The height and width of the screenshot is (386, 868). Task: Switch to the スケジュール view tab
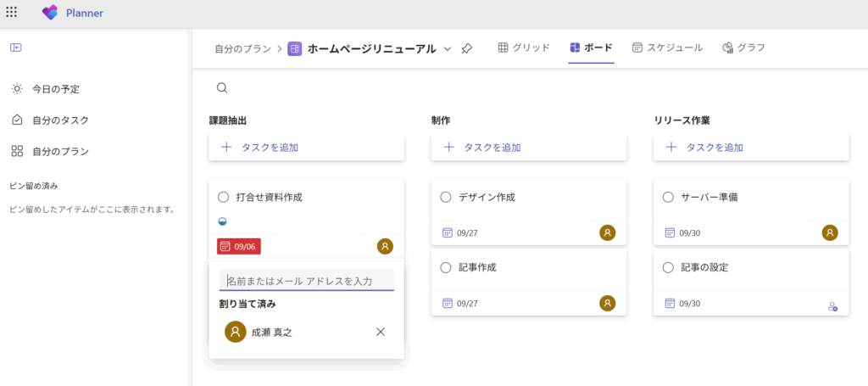667,48
